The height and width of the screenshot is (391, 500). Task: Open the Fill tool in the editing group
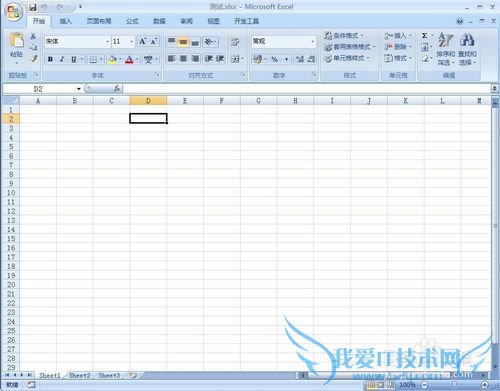coord(425,47)
